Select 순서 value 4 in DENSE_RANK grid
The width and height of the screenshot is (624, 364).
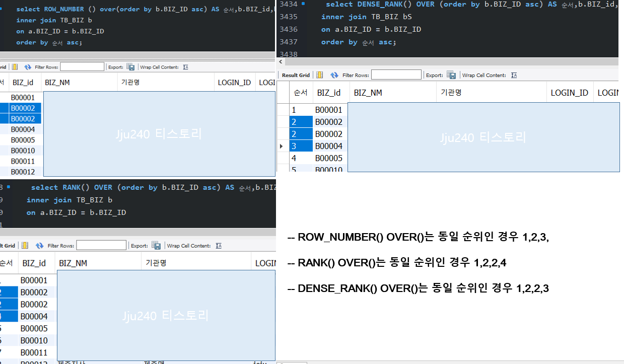(301, 158)
